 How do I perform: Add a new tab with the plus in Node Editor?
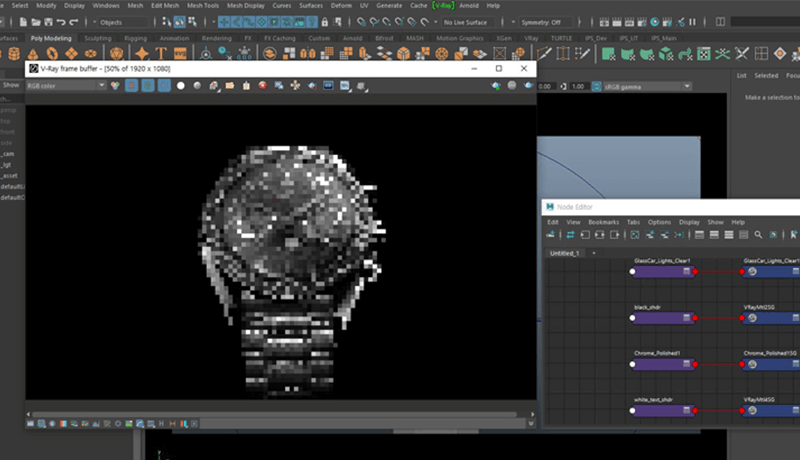click(x=593, y=253)
